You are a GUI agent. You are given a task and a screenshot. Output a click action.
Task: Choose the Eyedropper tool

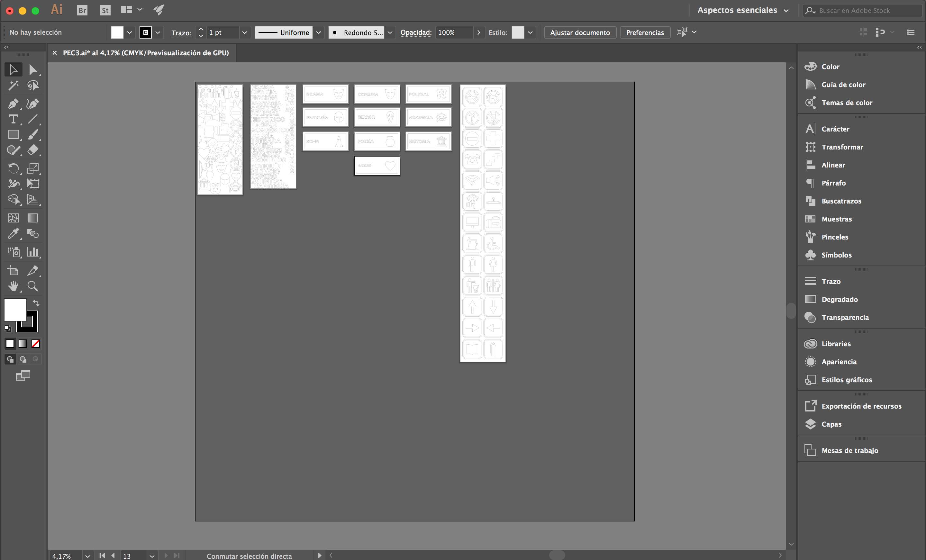pos(13,234)
